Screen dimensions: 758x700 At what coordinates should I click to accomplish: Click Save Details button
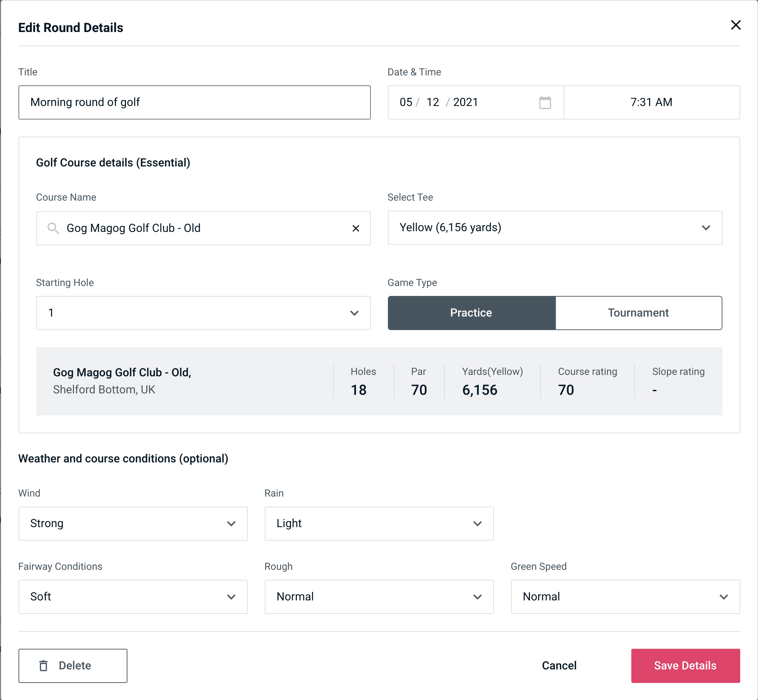click(x=685, y=665)
